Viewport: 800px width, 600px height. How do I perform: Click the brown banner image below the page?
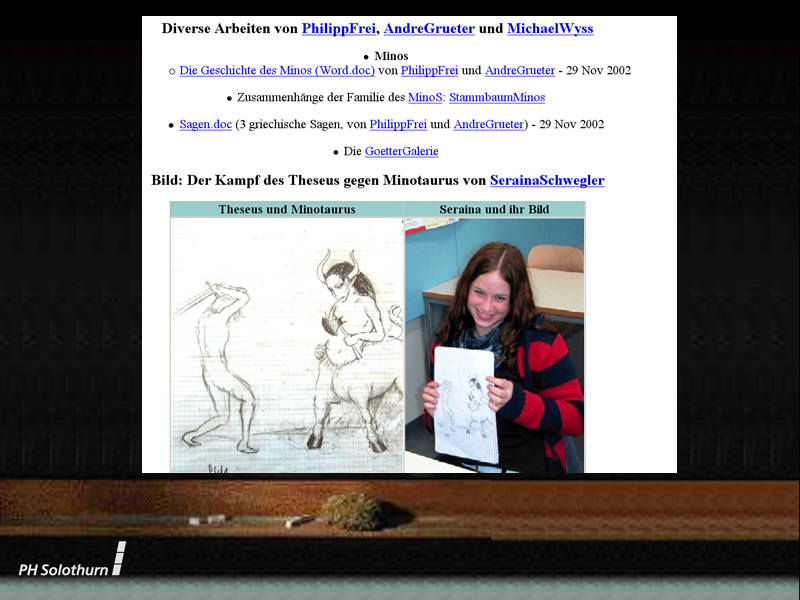[400, 510]
